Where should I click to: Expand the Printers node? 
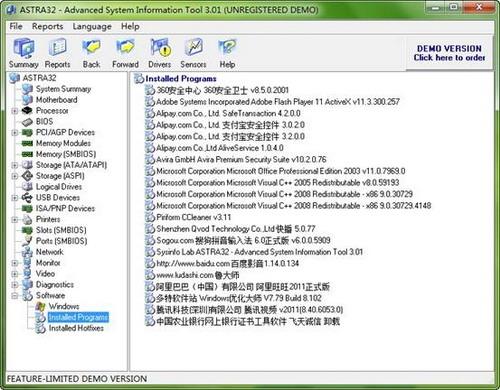click(15, 219)
